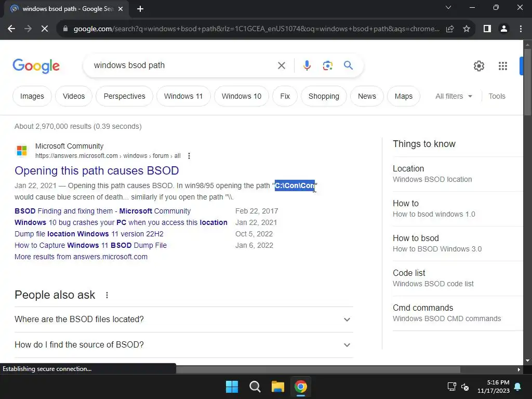
Task: Open network status tray icon
Action: coord(451,387)
